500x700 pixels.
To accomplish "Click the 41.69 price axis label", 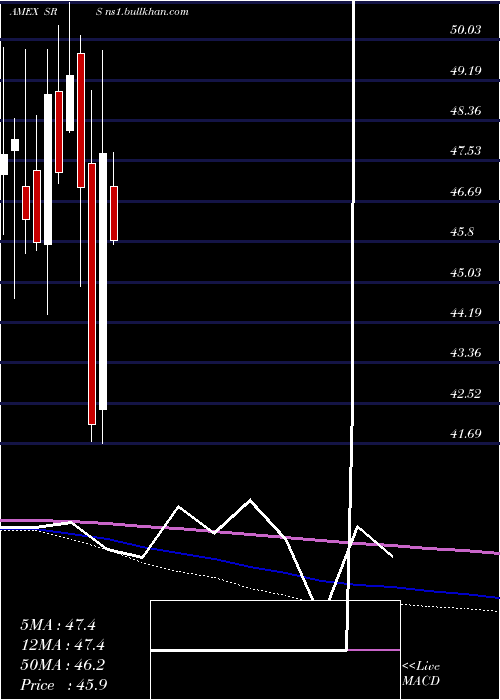I will (x=466, y=433).
